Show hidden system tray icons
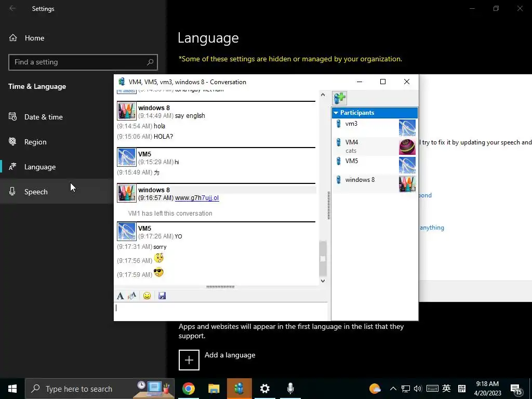Viewport: 532px width, 399px height. point(393,389)
